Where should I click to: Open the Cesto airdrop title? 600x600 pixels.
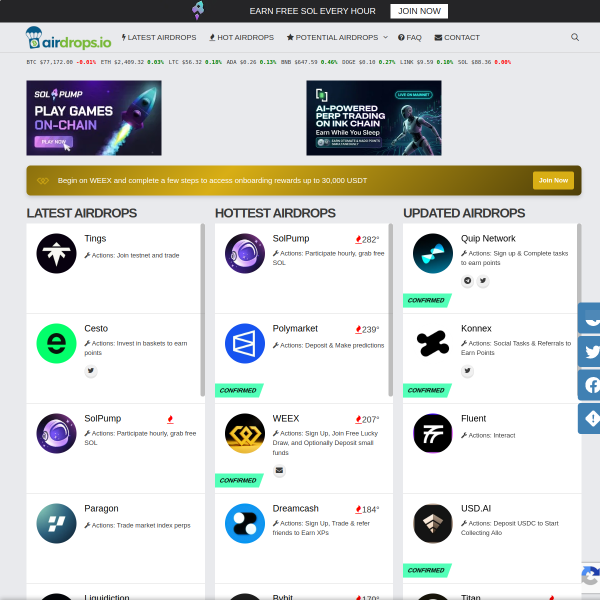(96, 328)
